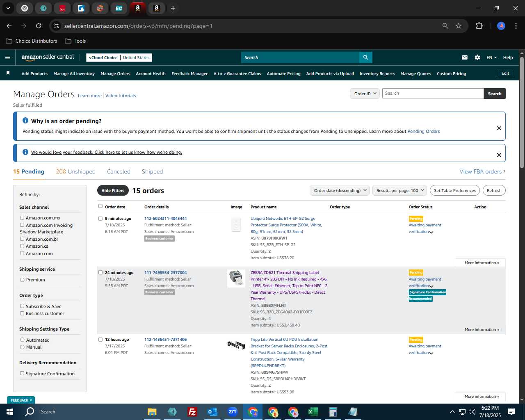Close the FEEDBACK tab's x icon
Viewport: 525px width, 420px height.
(x=31, y=400)
